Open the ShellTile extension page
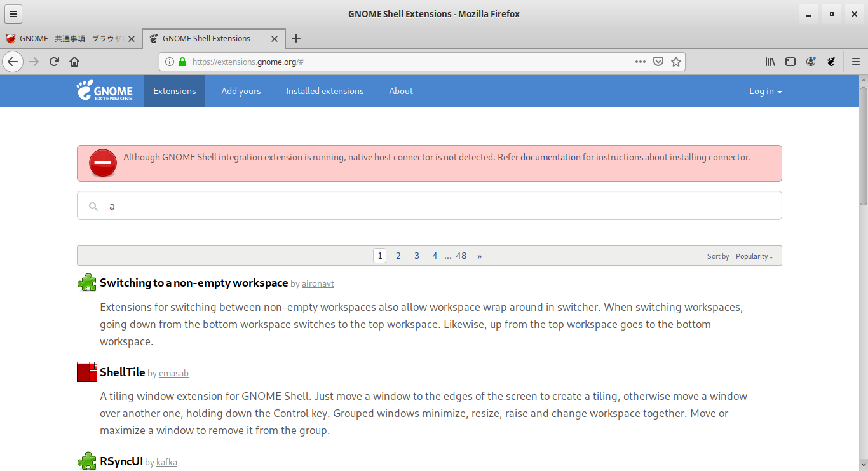868x471 pixels. click(x=123, y=372)
